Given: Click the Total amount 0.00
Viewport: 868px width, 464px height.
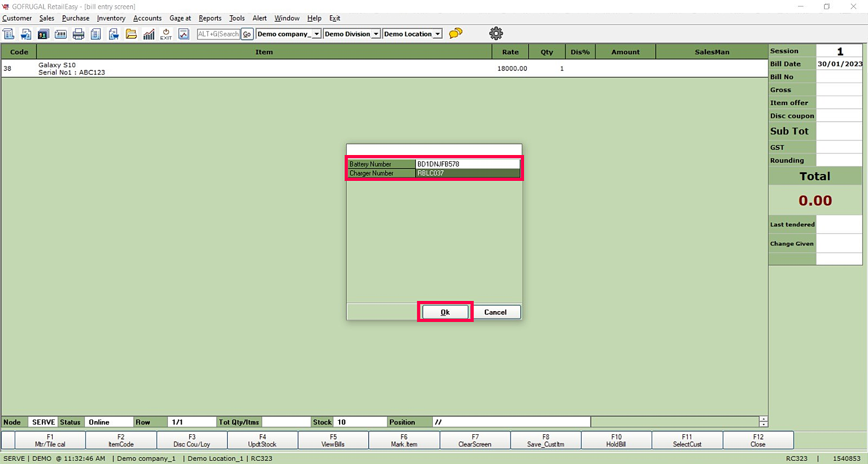Looking at the screenshot, I should [815, 201].
